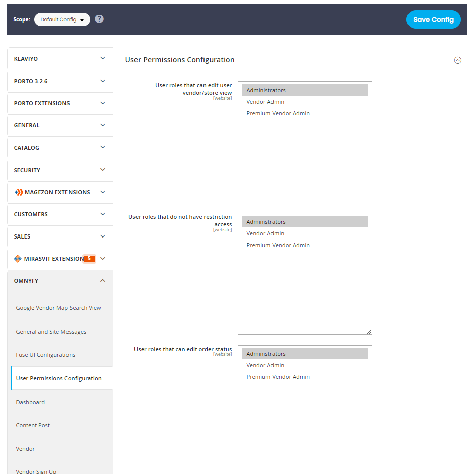Expand the Klaviyo section
This screenshot has height=474, width=476.
(60, 59)
